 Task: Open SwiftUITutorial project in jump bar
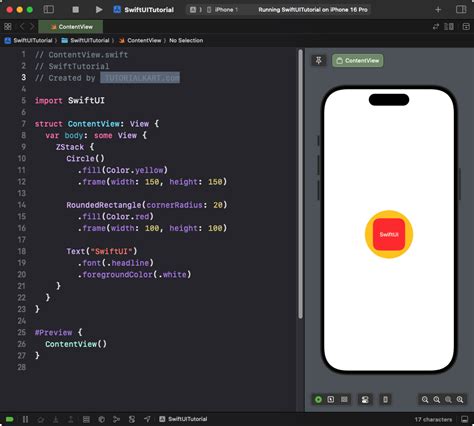pos(29,40)
